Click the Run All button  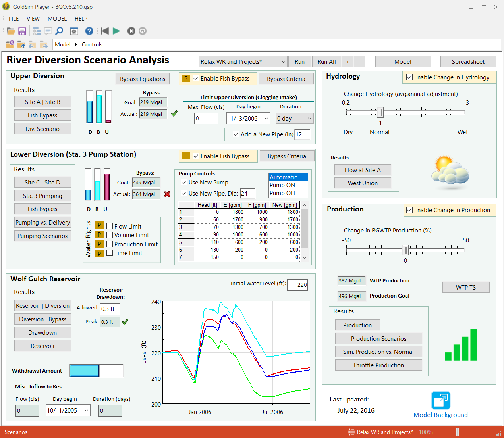pos(326,62)
